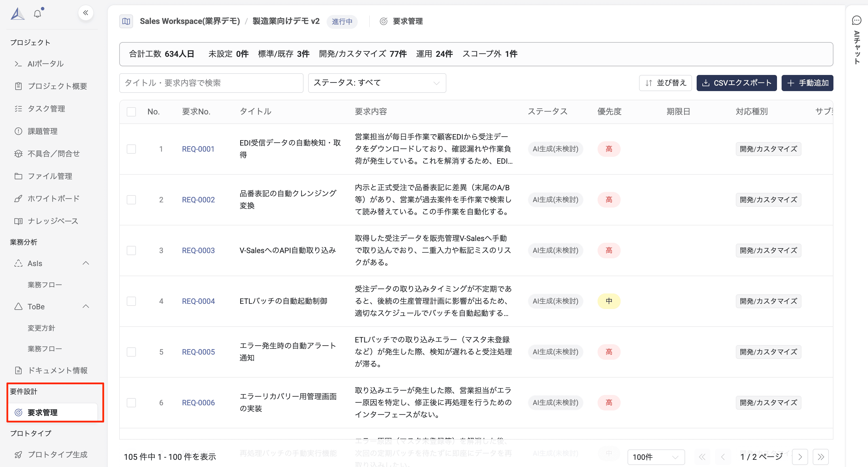Click the プロジェクト概要 clipboard icon
The width and height of the screenshot is (868, 467).
tap(18, 86)
